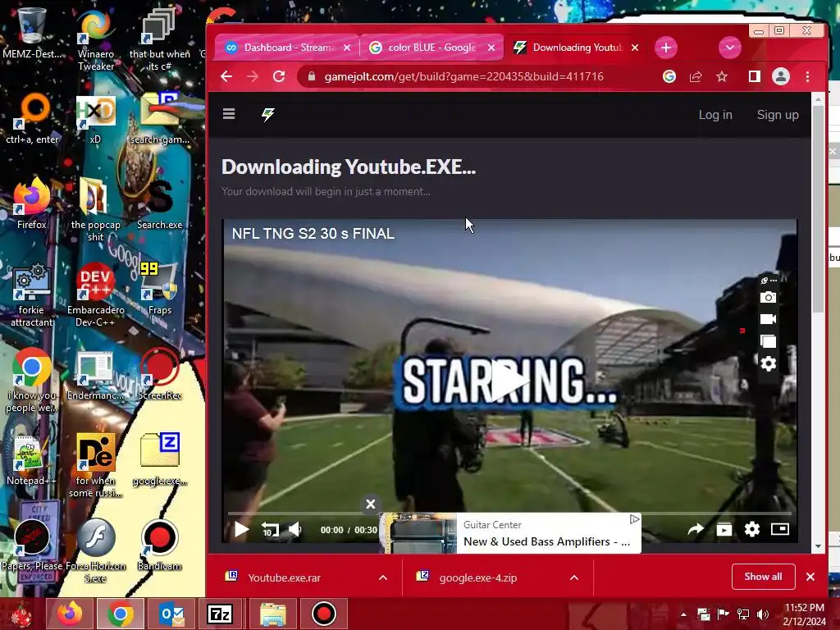Click the Log in link

tap(715, 115)
